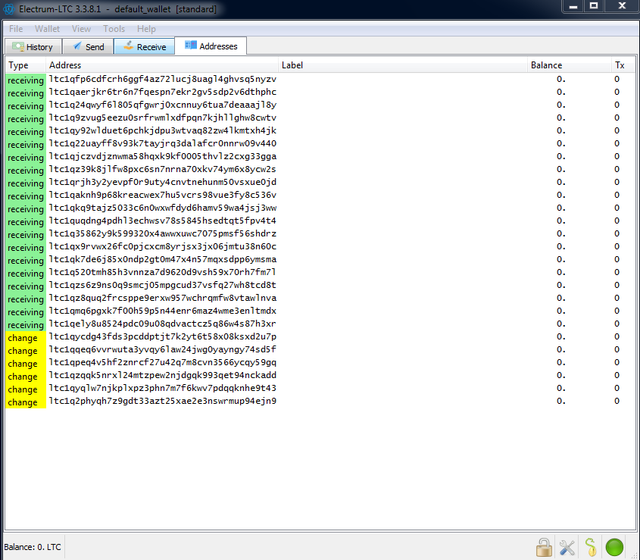Select address ltc1q520tmh85h3vnnza7d9620d9vsh59x70rh7fm7l

[x=162, y=272]
